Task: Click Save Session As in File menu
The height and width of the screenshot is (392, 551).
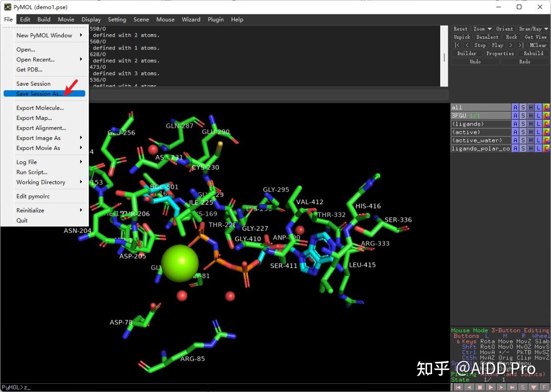Action: point(39,94)
